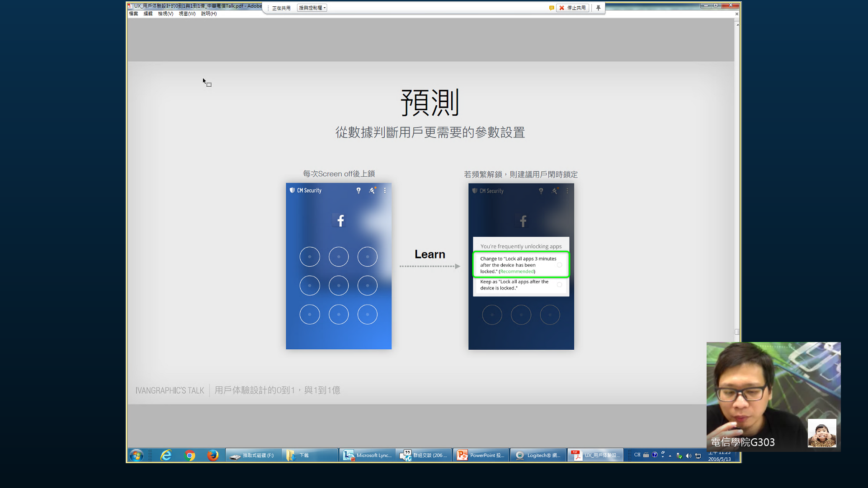Click the lightbulb icon in CM Security header

click(x=359, y=191)
